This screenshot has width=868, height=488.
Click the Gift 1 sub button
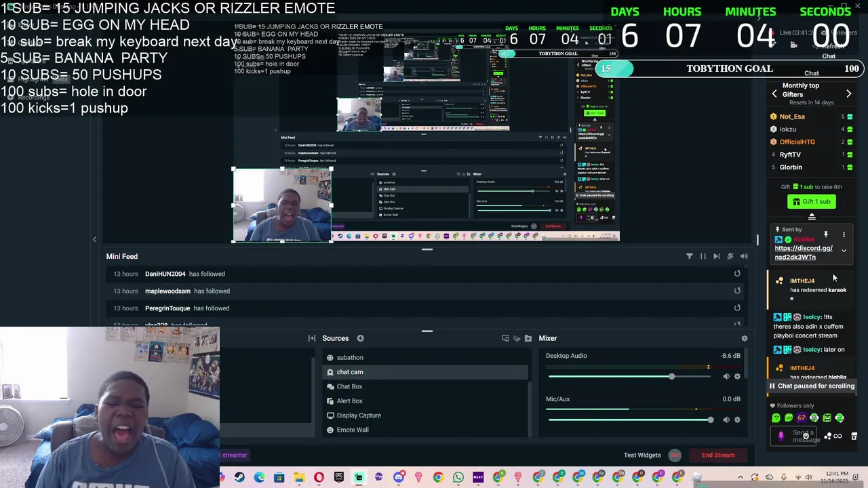[812, 201]
